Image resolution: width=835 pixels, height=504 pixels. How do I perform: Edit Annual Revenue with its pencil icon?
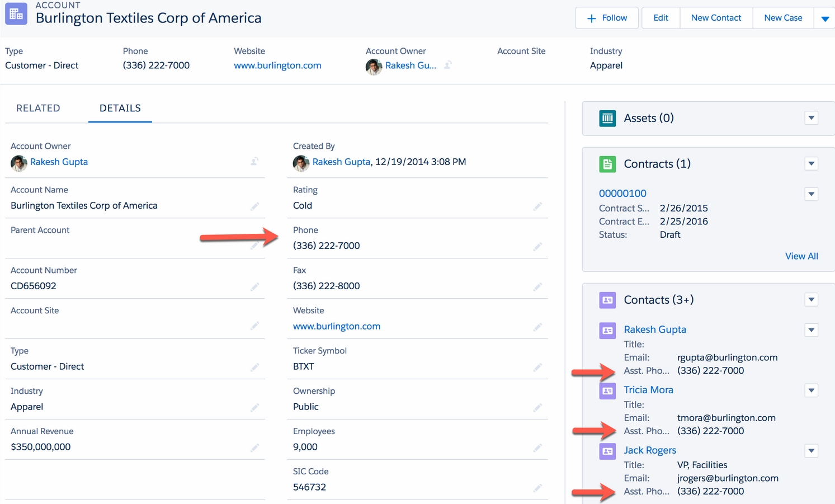tap(254, 448)
